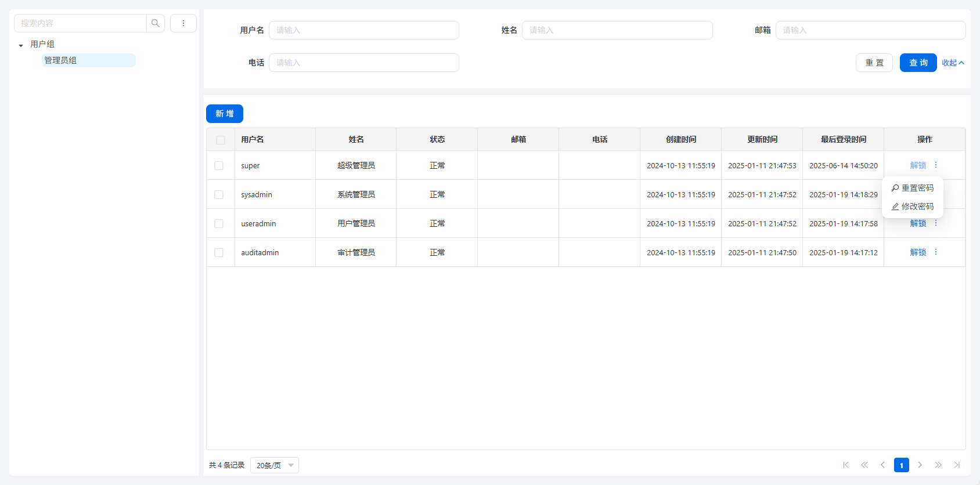
Task: Jump back several pages
Action: [x=864, y=465]
